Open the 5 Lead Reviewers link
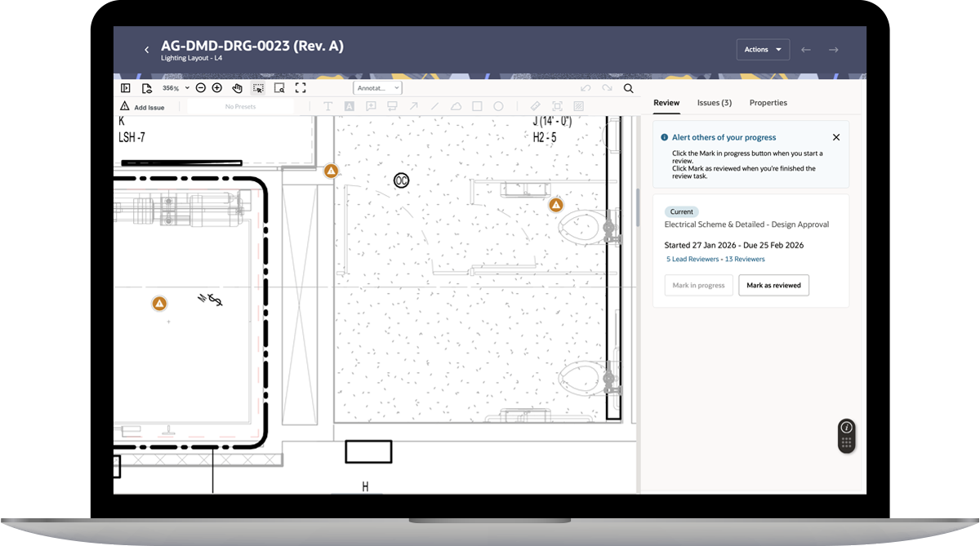The width and height of the screenshot is (980, 546). pos(691,259)
